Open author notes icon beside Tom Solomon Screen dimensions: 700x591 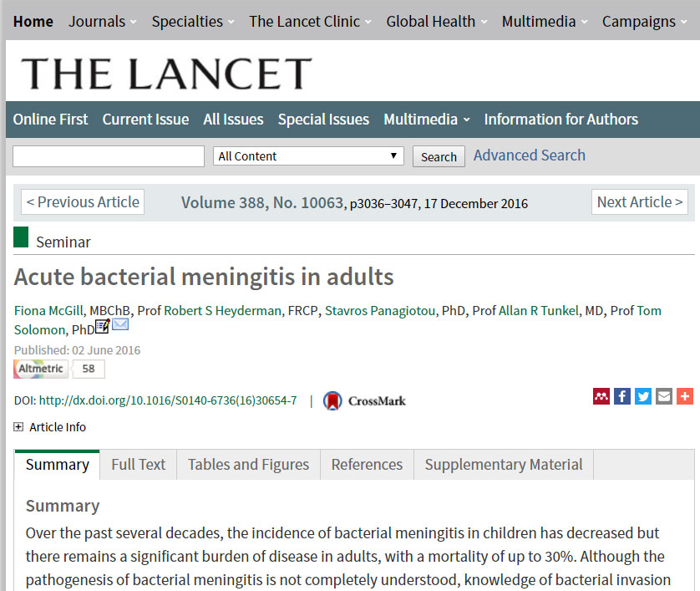tap(103, 326)
